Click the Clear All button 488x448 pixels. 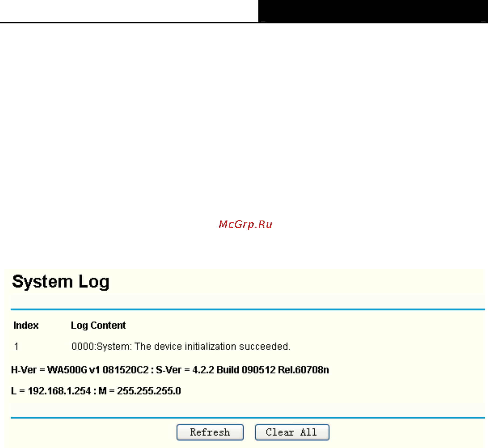(x=292, y=432)
